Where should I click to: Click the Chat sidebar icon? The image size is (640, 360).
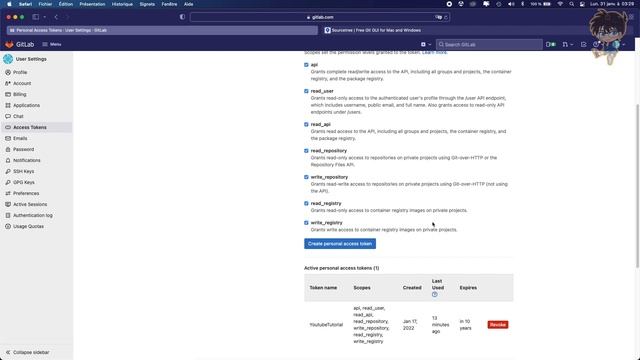tap(8, 116)
